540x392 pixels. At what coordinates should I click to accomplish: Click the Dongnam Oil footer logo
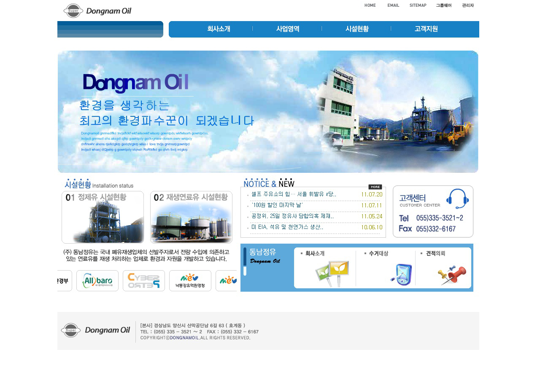[x=96, y=330]
